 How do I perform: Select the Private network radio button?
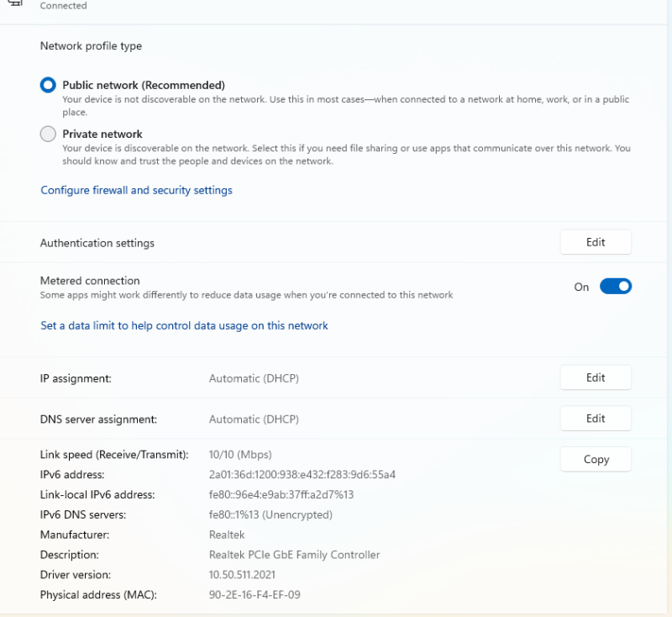pos(49,134)
